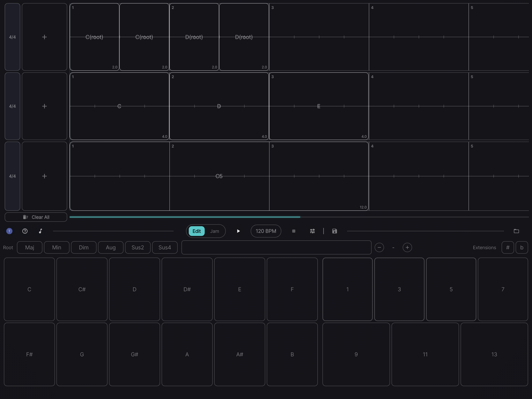The width and height of the screenshot is (532, 399).
Task: Select the Min chord quality
Action: coord(57,247)
